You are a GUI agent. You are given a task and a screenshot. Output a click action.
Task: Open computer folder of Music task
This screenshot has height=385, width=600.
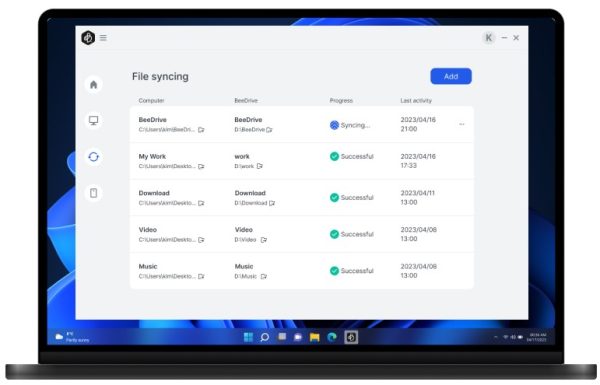coord(201,276)
